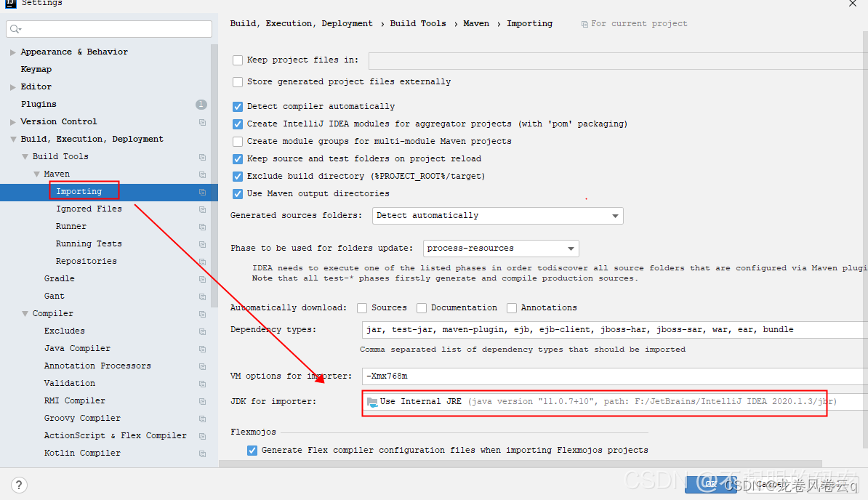The height and width of the screenshot is (500, 868).
Task: Toggle Generate Flex compiler configuration files checkbox
Action: (x=252, y=451)
